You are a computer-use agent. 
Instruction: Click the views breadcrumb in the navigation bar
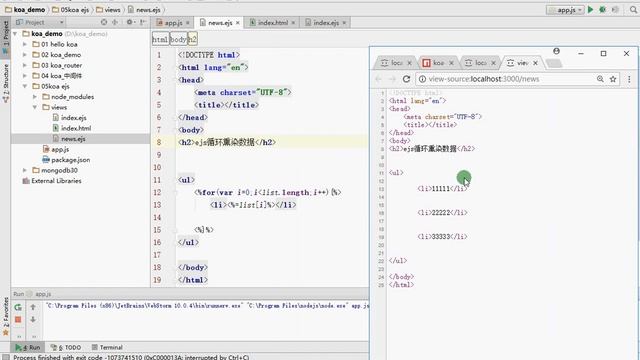[x=108, y=9]
